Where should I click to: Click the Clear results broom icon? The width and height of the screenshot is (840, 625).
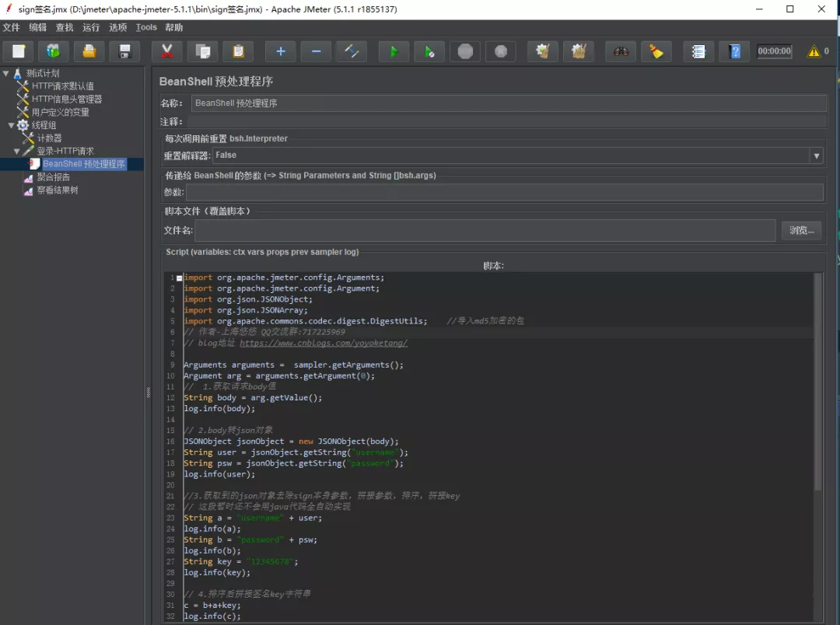coord(542,51)
